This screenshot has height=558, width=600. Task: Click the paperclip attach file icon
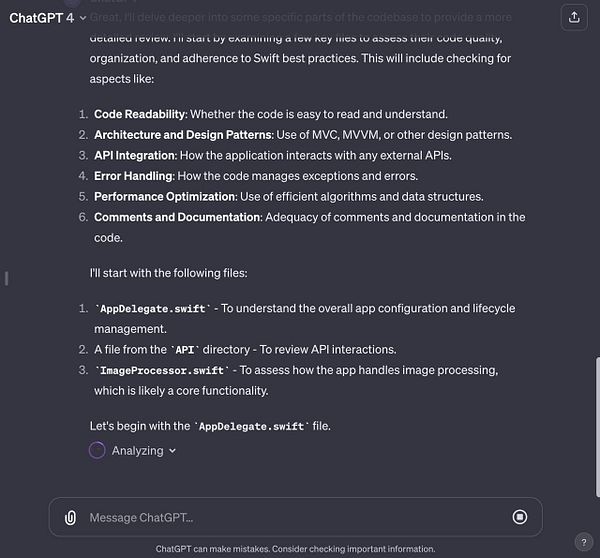click(x=70, y=517)
